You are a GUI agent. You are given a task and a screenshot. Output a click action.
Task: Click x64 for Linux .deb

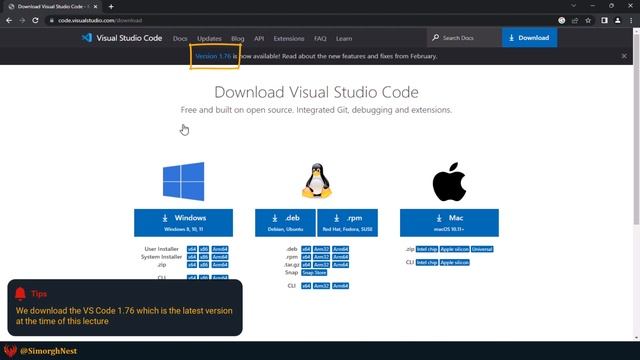click(x=306, y=249)
